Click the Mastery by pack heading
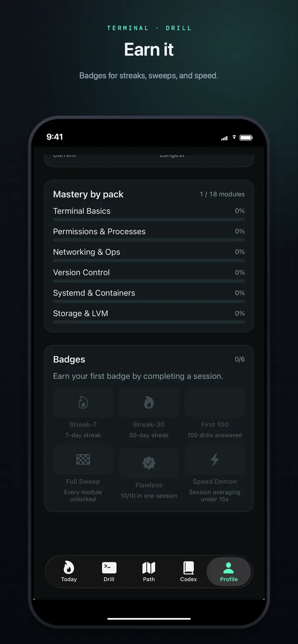This screenshot has width=298, height=644. tap(88, 194)
